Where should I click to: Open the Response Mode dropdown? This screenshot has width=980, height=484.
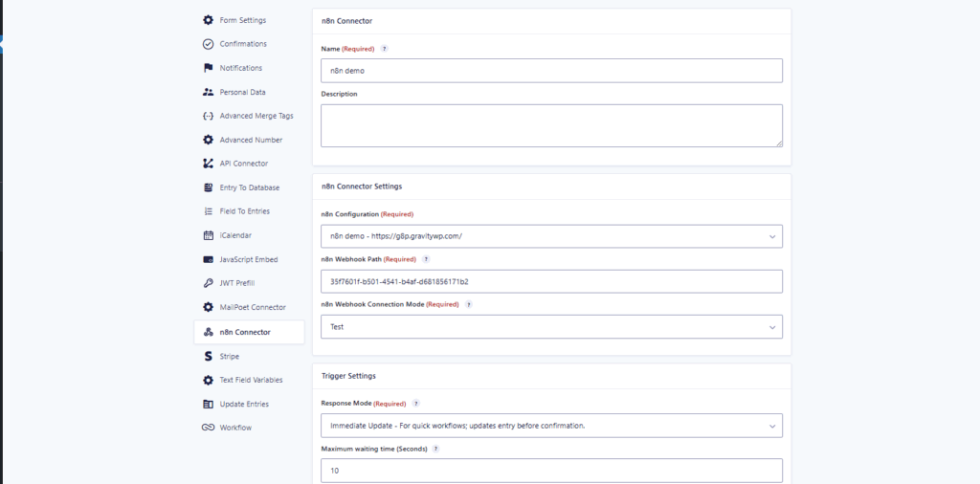(x=551, y=425)
